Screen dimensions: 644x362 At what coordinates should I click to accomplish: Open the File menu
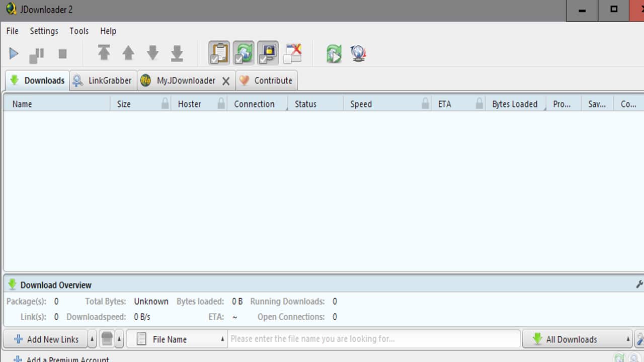pyautogui.click(x=12, y=31)
